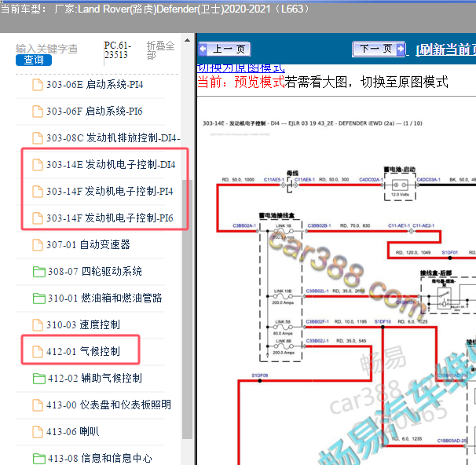476x465 pixels.
Task: Click the 刷新当前 refresh link
Action: point(445,49)
